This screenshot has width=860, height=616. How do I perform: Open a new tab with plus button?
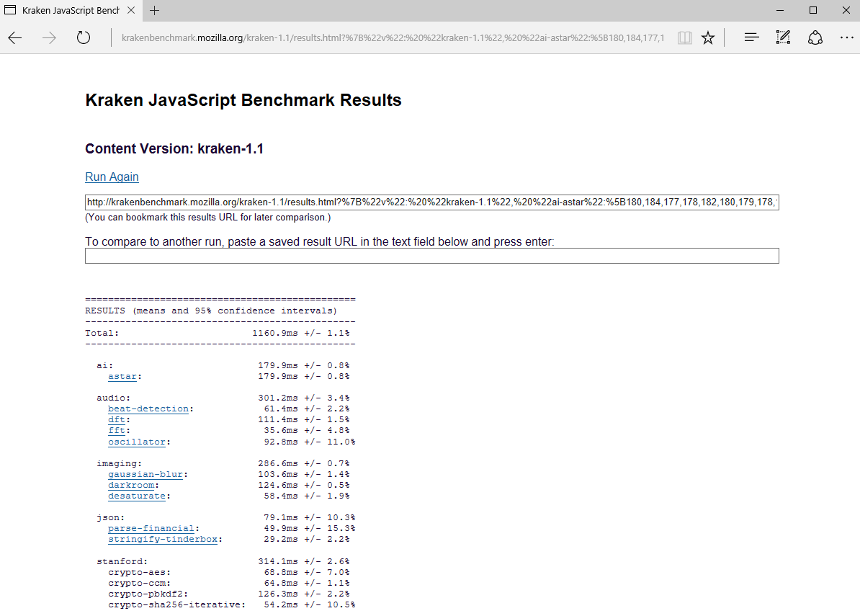pos(155,10)
